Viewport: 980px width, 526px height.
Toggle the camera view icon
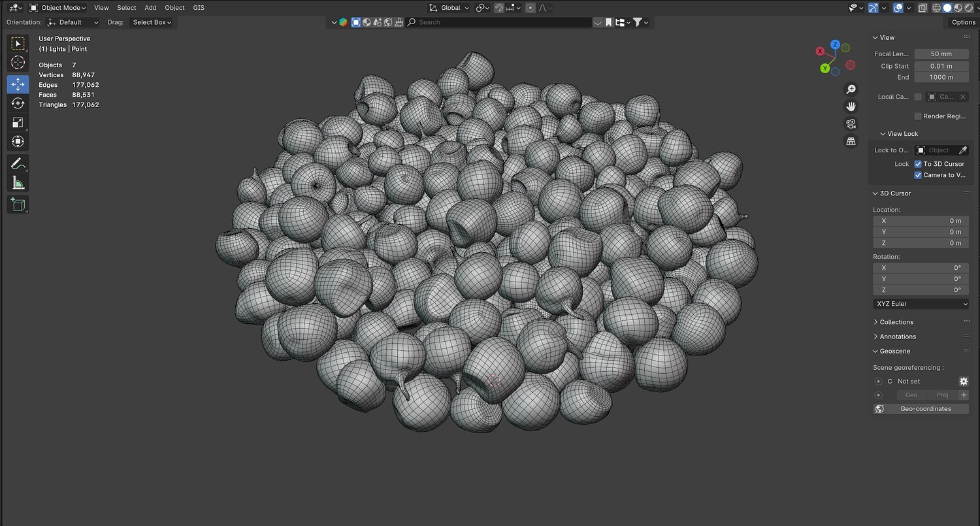[x=851, y=123]
